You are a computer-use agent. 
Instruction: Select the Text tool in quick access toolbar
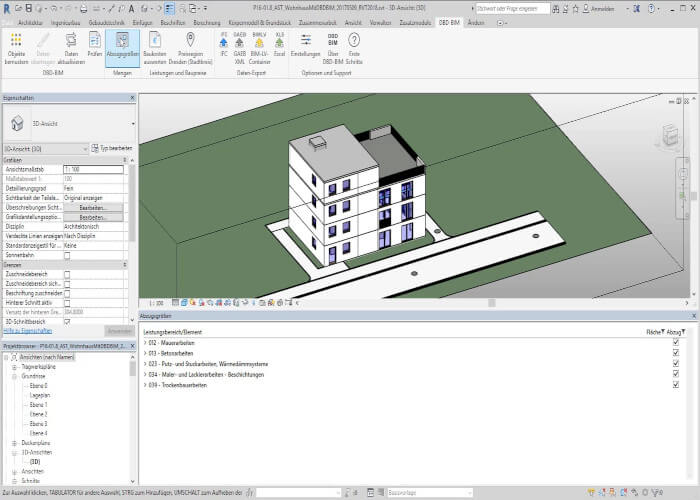click(x=132, y=8)
